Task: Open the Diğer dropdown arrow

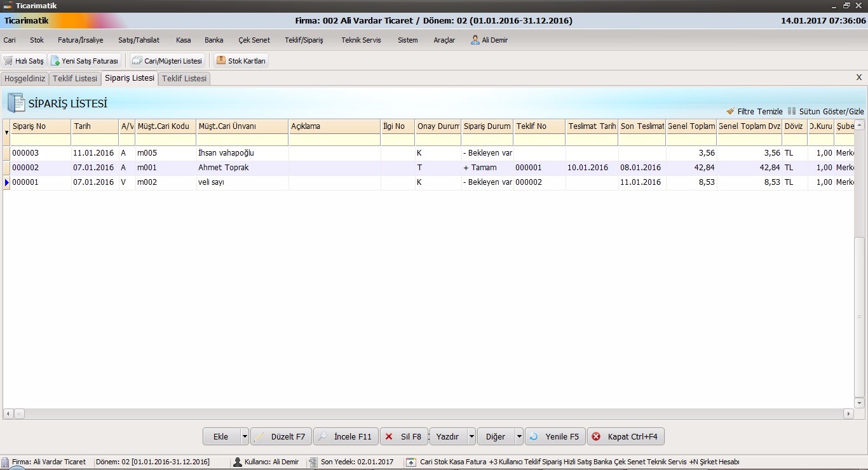Action: [519, 437]
